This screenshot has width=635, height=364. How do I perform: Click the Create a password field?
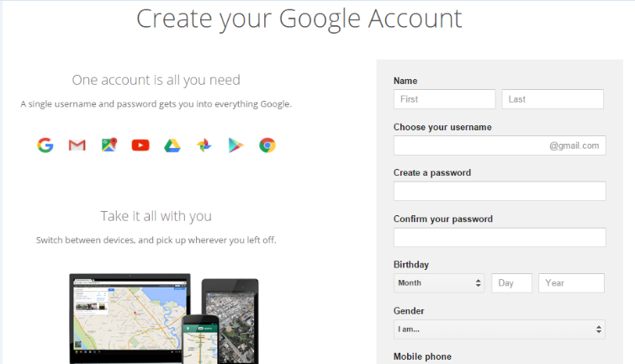click(x=499, y=192)
